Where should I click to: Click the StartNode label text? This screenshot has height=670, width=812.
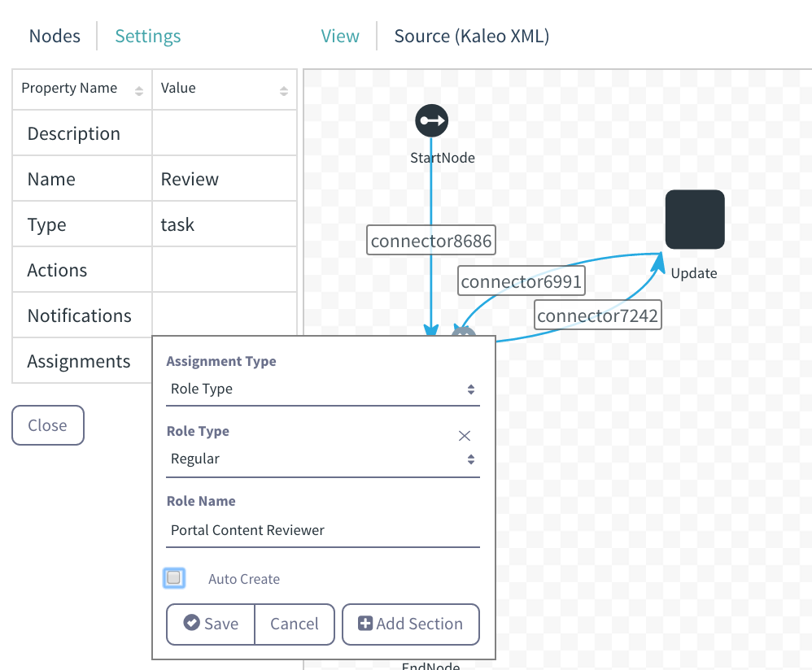click(443, 158)
